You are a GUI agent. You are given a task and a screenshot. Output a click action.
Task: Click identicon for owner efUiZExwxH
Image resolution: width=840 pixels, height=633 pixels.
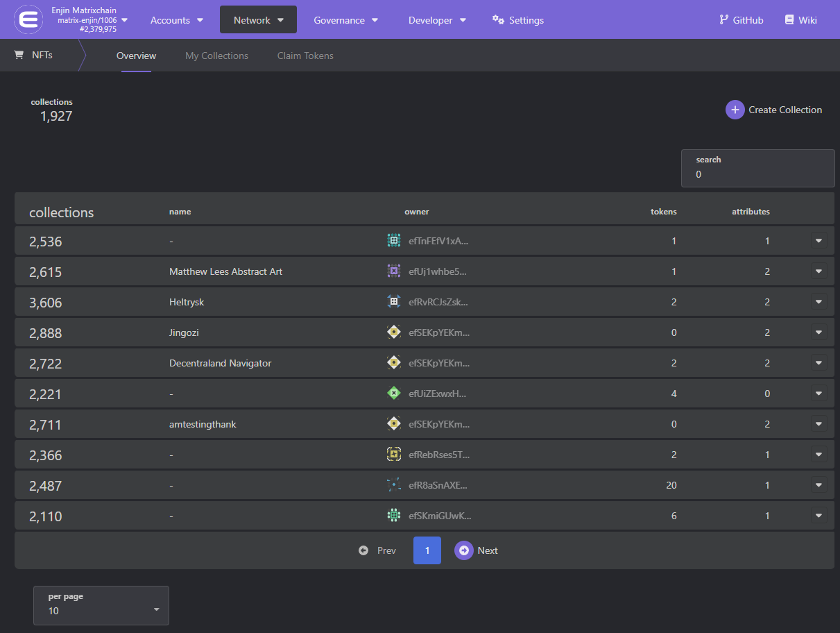394,394
